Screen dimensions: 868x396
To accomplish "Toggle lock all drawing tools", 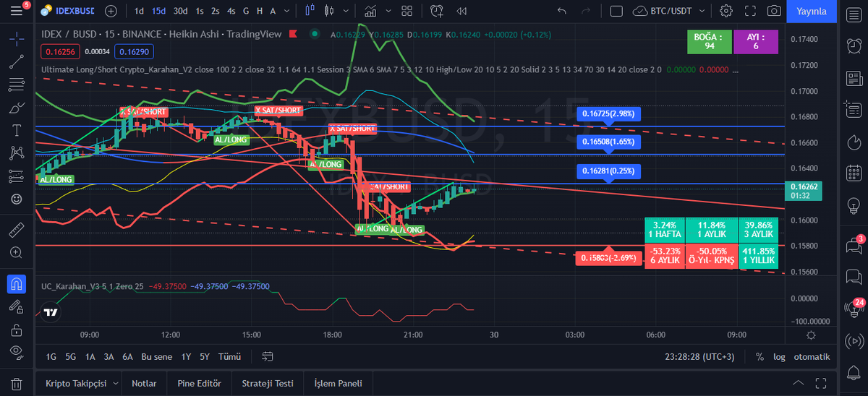I will [16, 330].
